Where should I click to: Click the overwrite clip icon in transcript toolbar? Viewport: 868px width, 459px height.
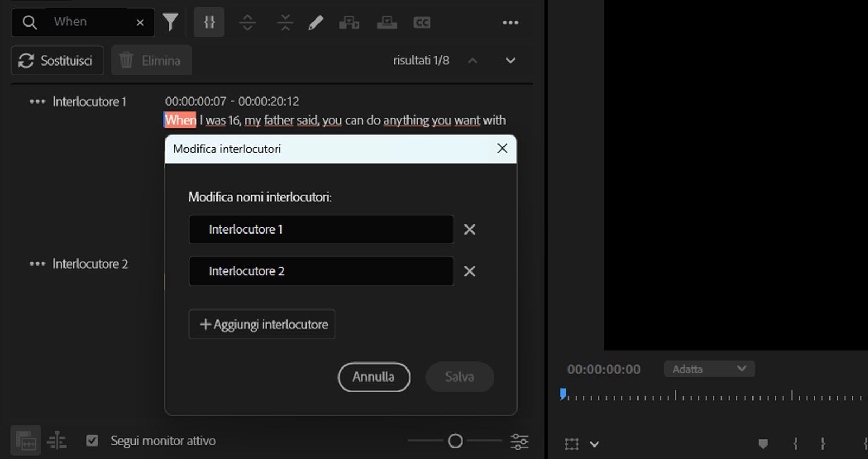coord(387,22)
